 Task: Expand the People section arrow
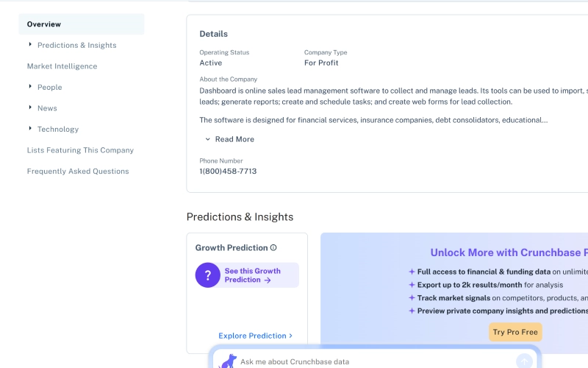[x=30, y=87]
